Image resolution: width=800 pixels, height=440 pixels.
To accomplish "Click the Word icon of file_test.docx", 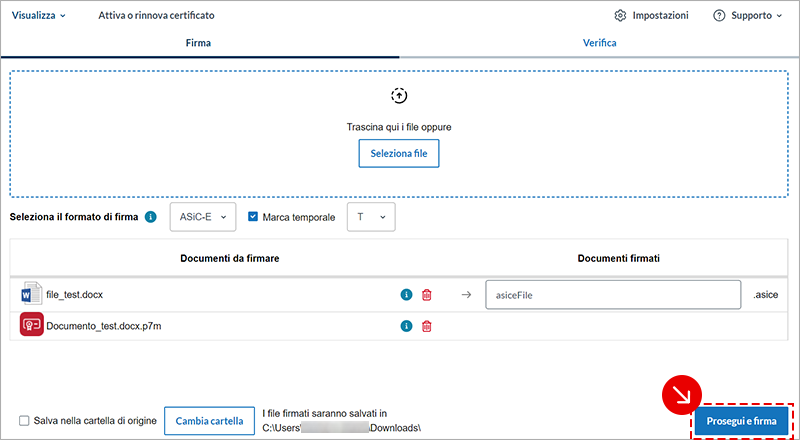I will (x=30, y=295).
